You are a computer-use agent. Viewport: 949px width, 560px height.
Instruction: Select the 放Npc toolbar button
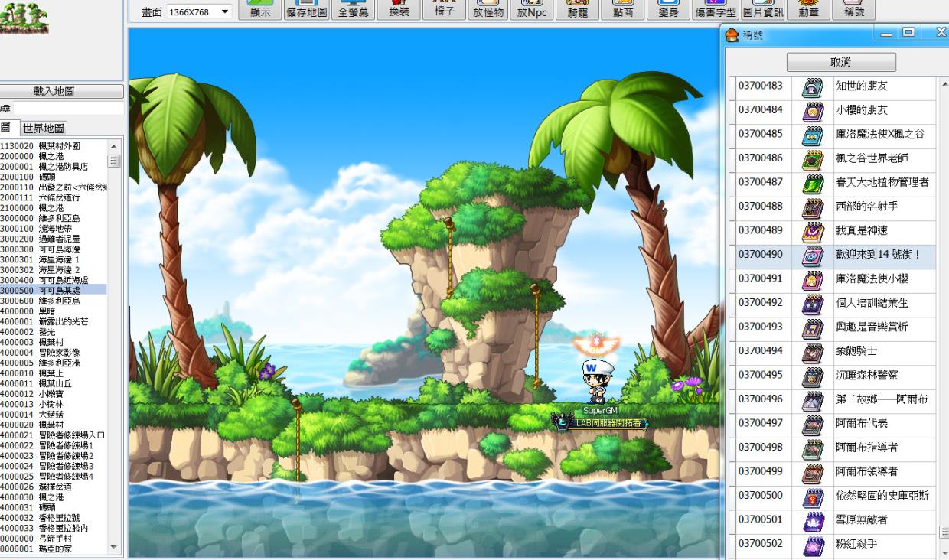pyautogui.click(x=531, y=10)
